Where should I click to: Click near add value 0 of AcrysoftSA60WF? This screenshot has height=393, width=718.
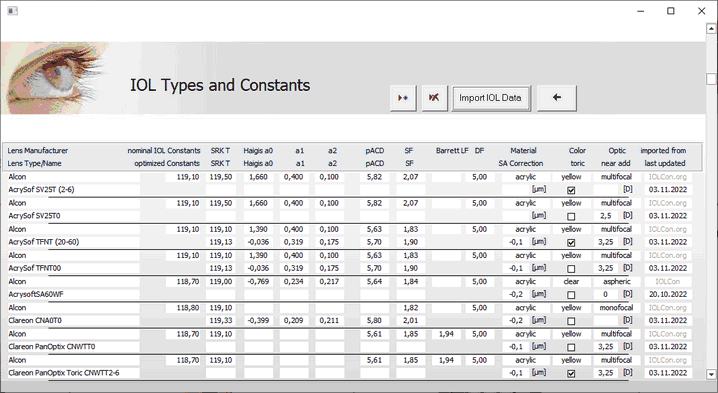(606, 294)
